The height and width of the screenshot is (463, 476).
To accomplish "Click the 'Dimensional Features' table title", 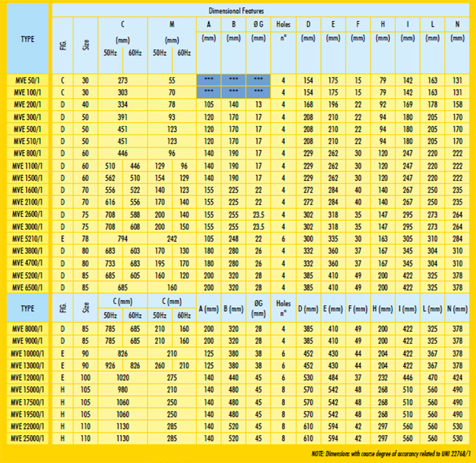I will pyautogui.click(x=236, y=11).
